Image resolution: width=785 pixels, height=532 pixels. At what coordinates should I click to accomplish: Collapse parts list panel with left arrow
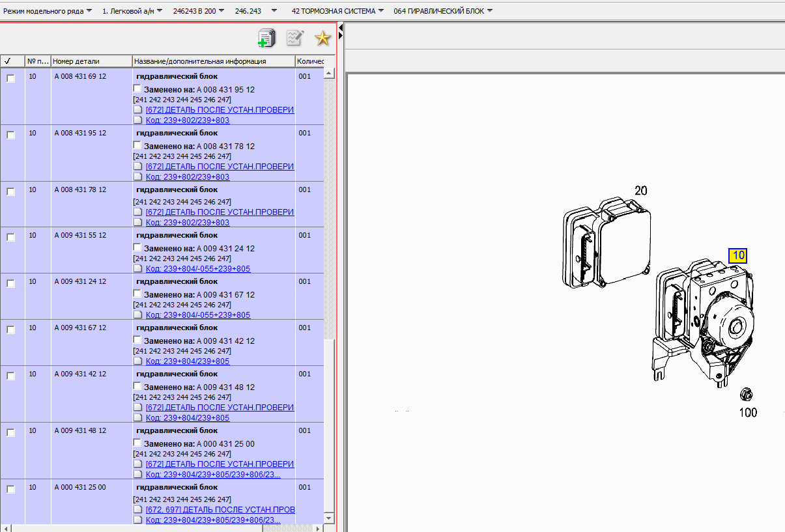click(341, 27)
